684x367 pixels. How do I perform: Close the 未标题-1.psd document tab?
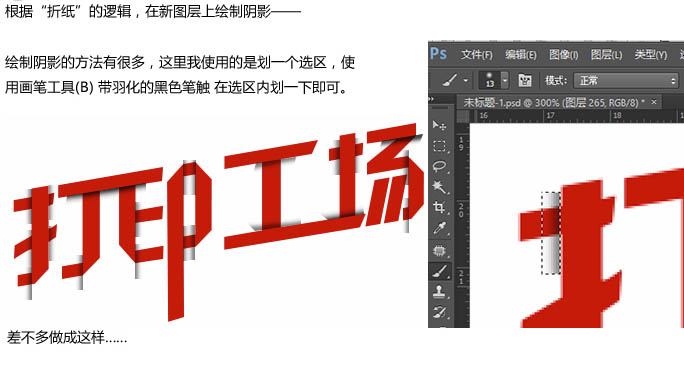point(654,102)
